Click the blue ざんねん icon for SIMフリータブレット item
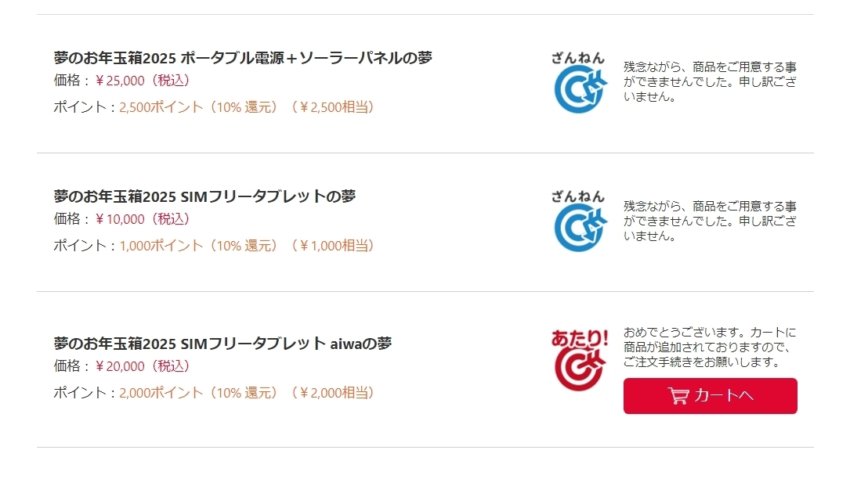 pyautogui.click(x=579, y=221)
